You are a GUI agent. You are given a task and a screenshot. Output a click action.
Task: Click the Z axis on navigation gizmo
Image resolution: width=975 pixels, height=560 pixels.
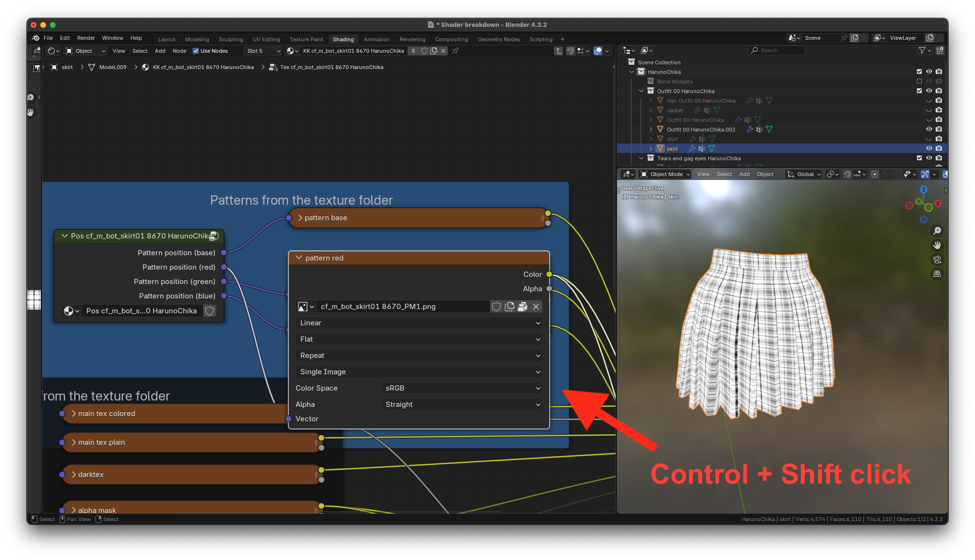[x=924, y=190]
